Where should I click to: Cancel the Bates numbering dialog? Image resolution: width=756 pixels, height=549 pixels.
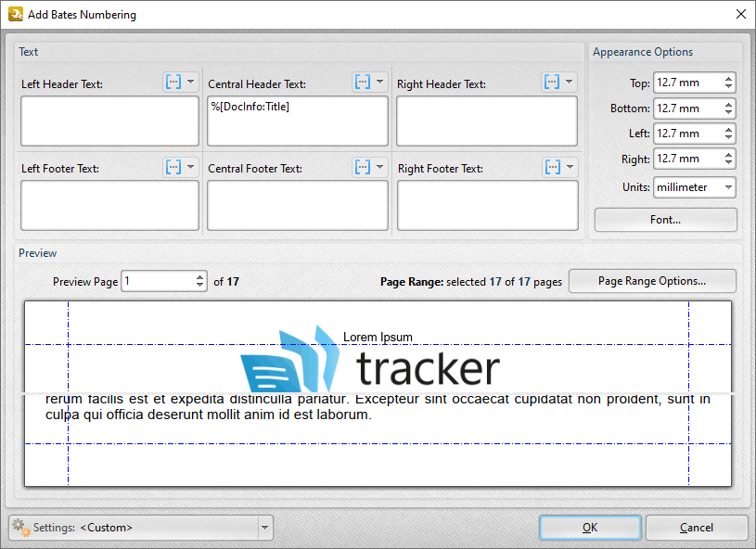[696, 528]
